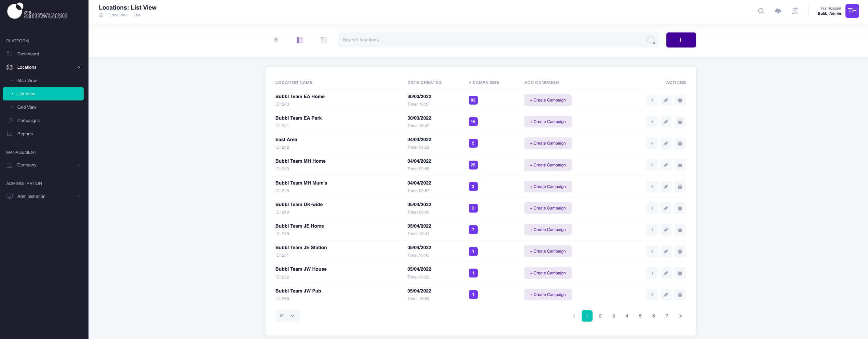The image size is (868, 339).
Task: Click campaign count badge 25
Action: [x=473, y=165]
